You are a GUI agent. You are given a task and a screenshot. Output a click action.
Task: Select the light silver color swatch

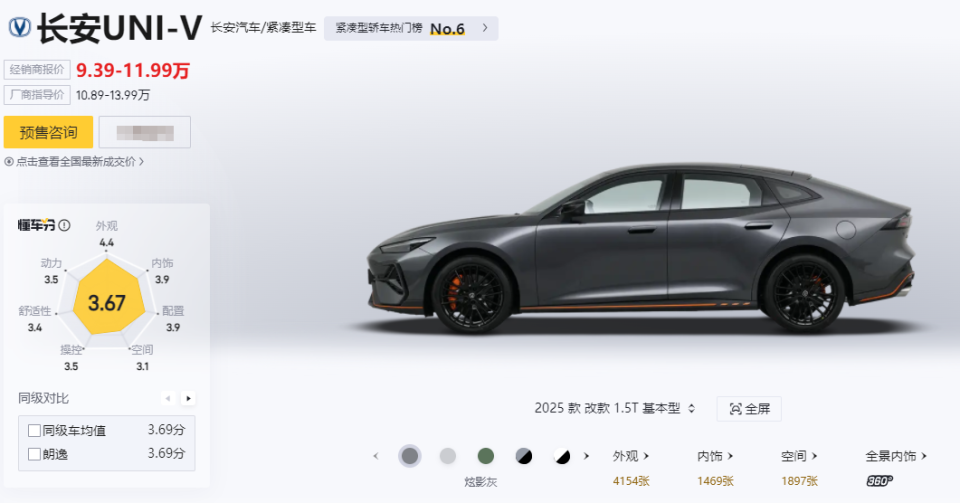[448, 456]
